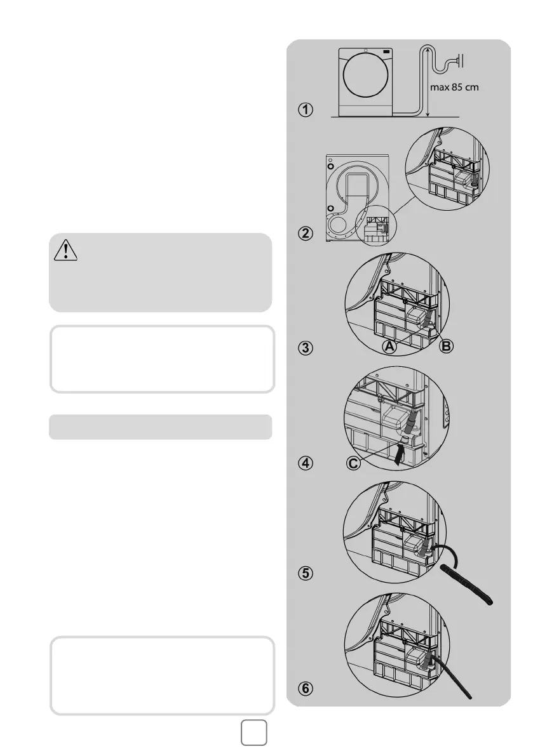
Task: Select the circled step number 2
Action: (x=306, y=234)
